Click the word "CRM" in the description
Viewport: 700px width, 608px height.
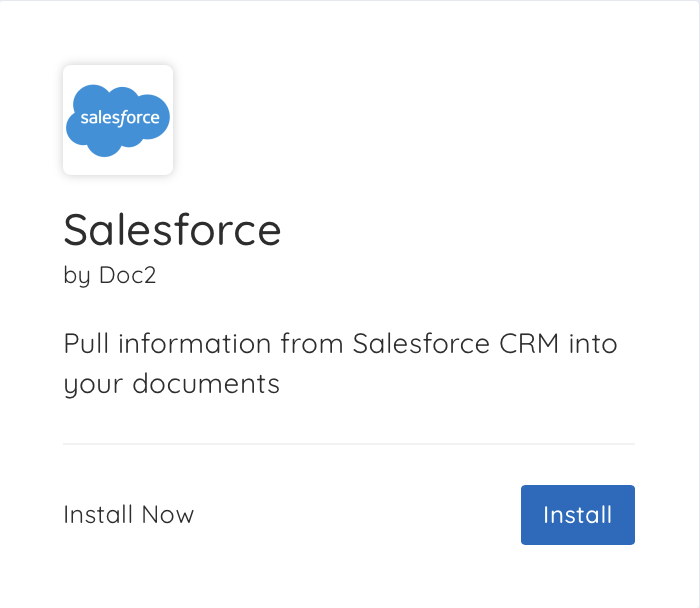click(x=529, y=344)
